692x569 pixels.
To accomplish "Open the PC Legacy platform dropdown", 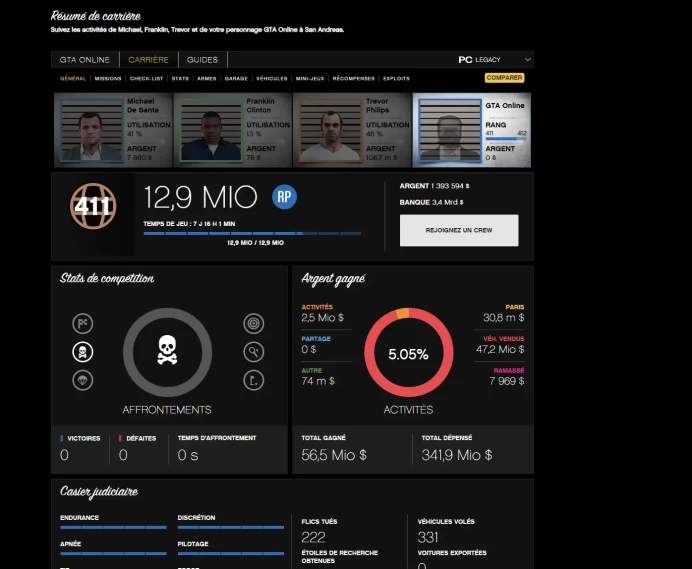I will click(494, 60).
